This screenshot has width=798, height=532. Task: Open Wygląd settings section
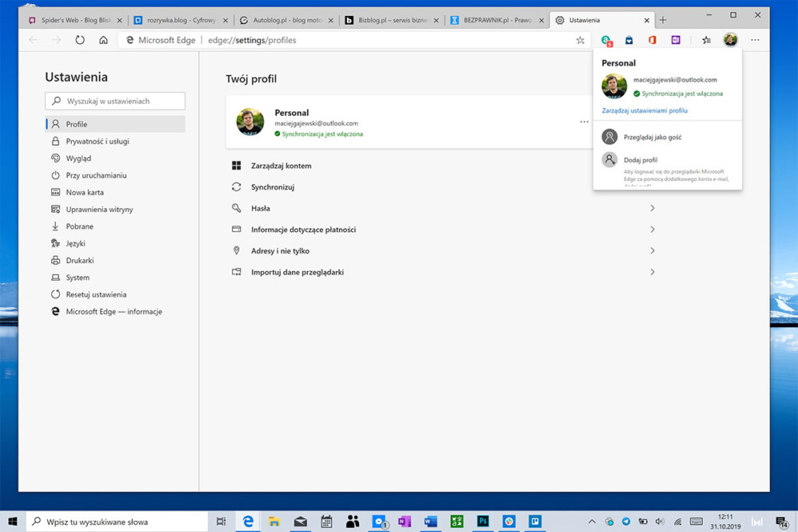point(115,158)
